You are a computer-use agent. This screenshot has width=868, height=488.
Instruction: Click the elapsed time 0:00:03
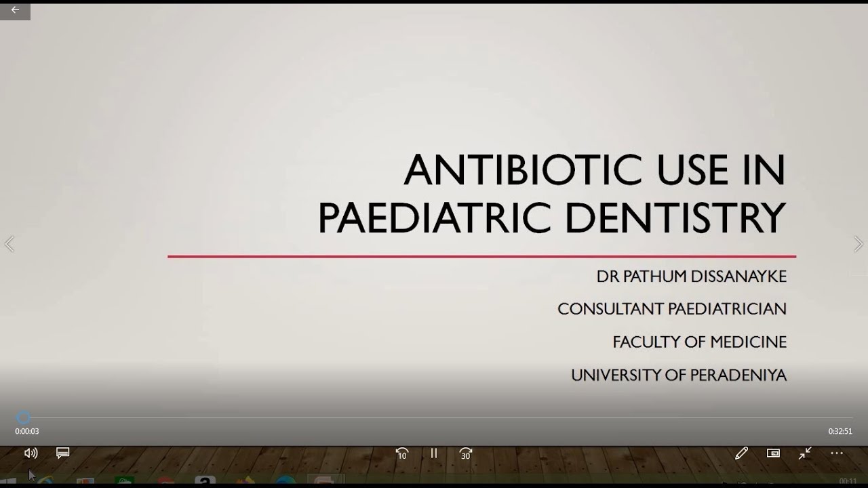[x=27, y=432]
